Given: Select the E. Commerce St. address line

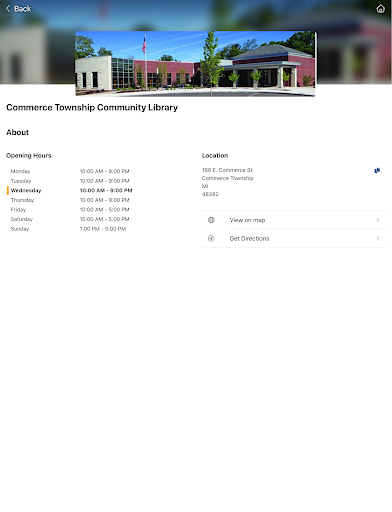Looking at the screenshot, I should tap(228, 170).
